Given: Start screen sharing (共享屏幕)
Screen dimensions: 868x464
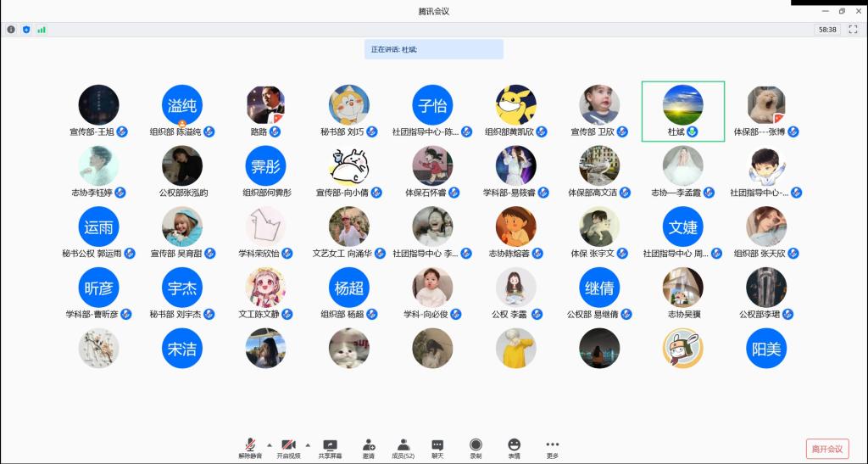Looking at the screenshot, I should point(330,447).
